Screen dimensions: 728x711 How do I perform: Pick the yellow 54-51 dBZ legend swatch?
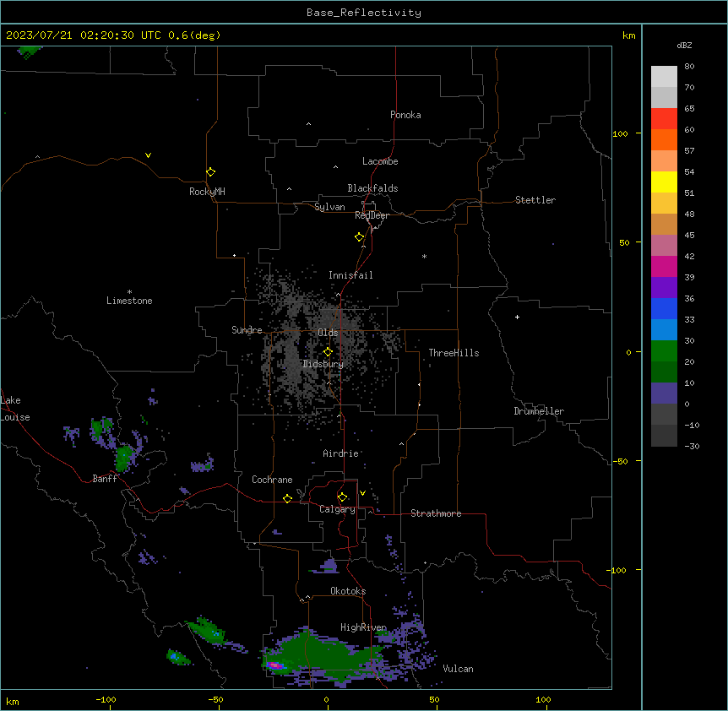pos(664,182)
